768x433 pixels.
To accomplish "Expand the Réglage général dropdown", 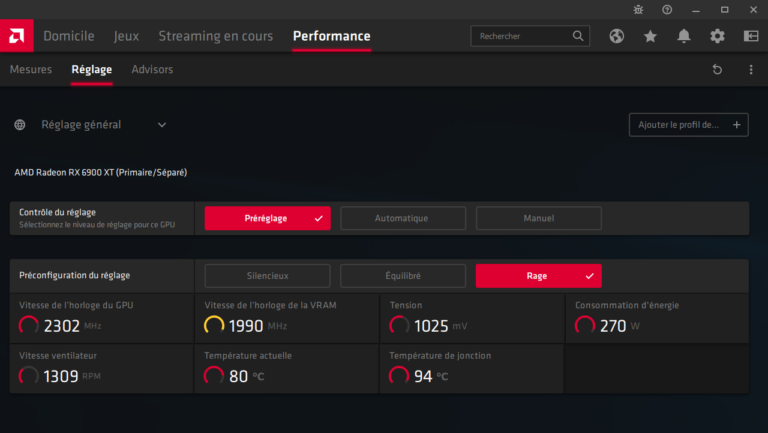I will click(162, 125).
